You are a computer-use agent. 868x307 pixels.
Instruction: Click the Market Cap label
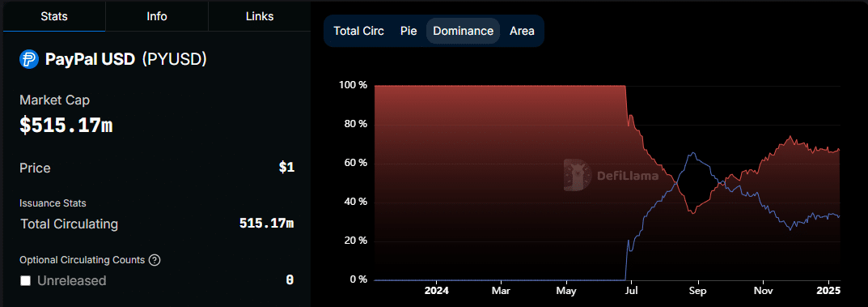tap(54, 100)
